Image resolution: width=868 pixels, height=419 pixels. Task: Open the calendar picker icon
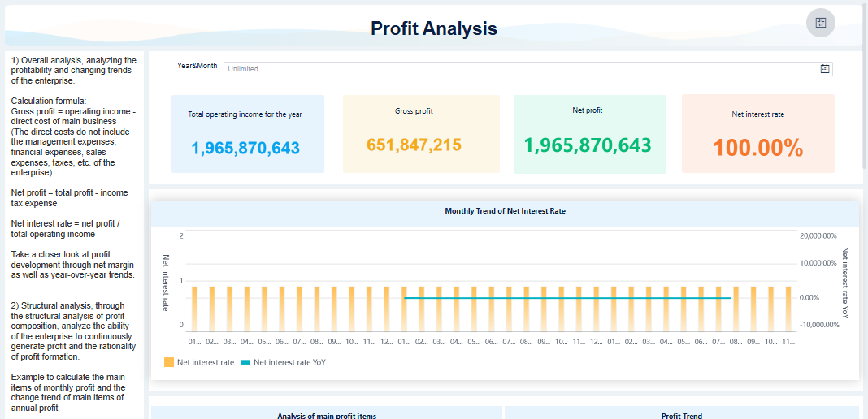point(825,69)
